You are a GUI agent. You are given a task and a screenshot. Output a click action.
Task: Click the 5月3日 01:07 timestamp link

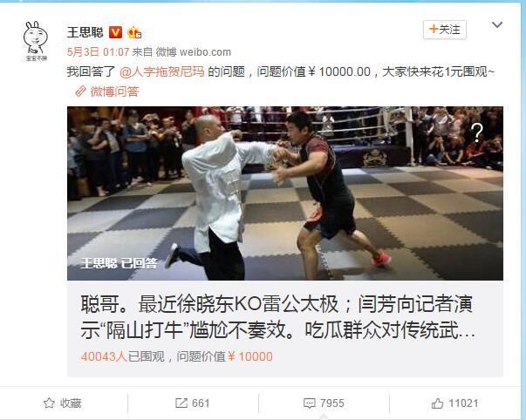(98, 52)
